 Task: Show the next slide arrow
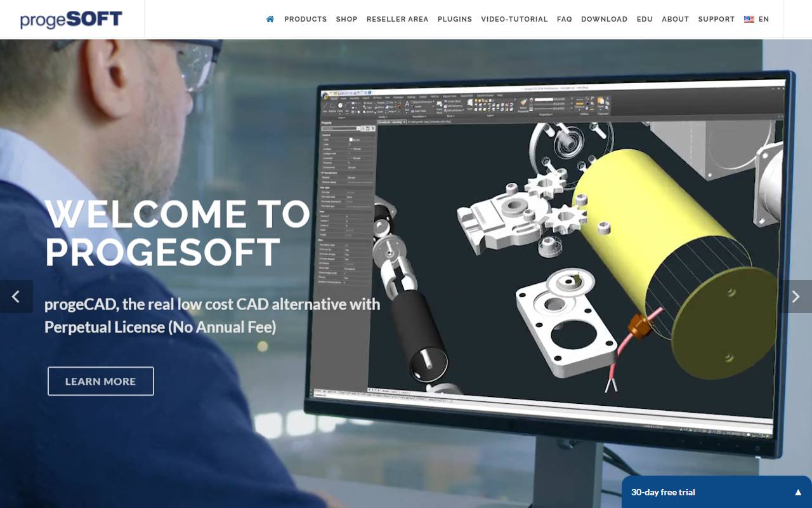click(796, 297)
